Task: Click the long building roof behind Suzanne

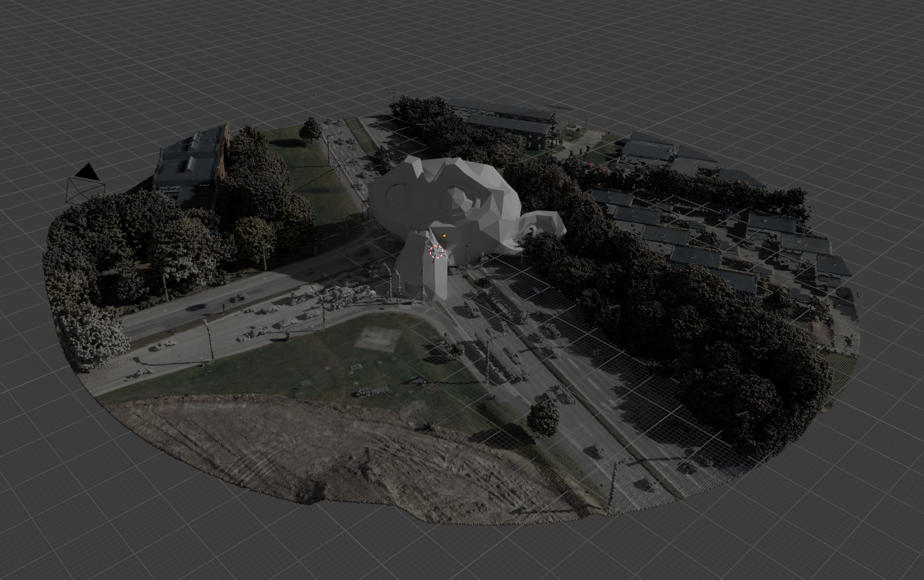Action: (x=506, y=120)
